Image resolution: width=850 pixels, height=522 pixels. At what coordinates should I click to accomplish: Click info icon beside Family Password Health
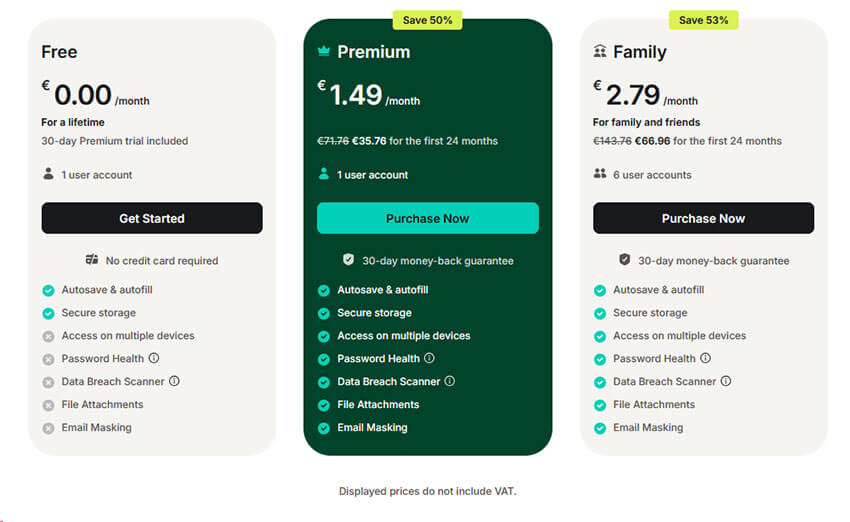click(706, 358)
